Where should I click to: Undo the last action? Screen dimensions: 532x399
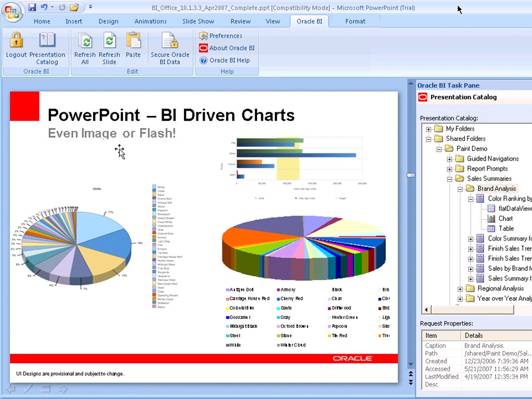tap(44, 7)
